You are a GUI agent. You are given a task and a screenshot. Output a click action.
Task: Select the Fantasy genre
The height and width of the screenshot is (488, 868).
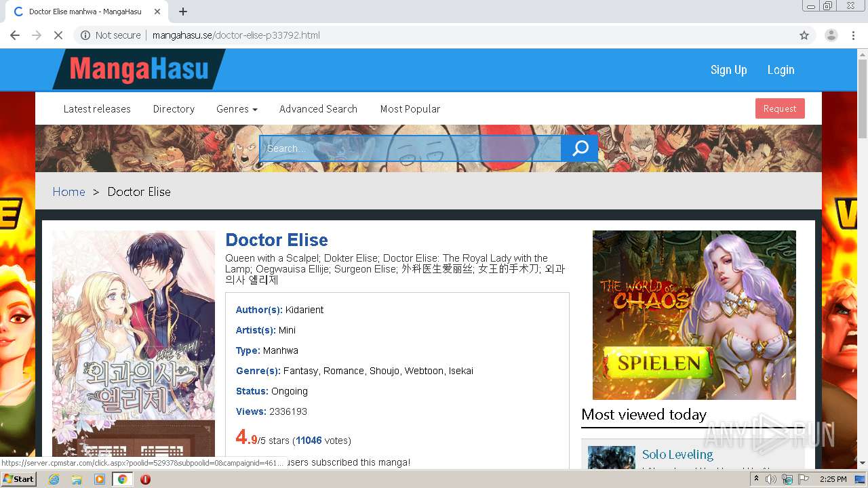point(300,371)
